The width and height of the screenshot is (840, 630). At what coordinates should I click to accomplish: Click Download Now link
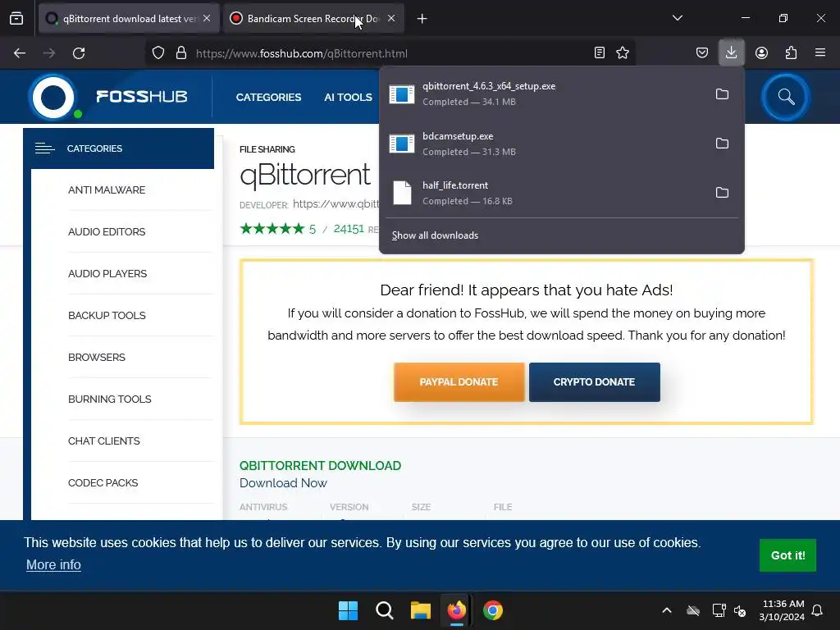coord(283,482)
